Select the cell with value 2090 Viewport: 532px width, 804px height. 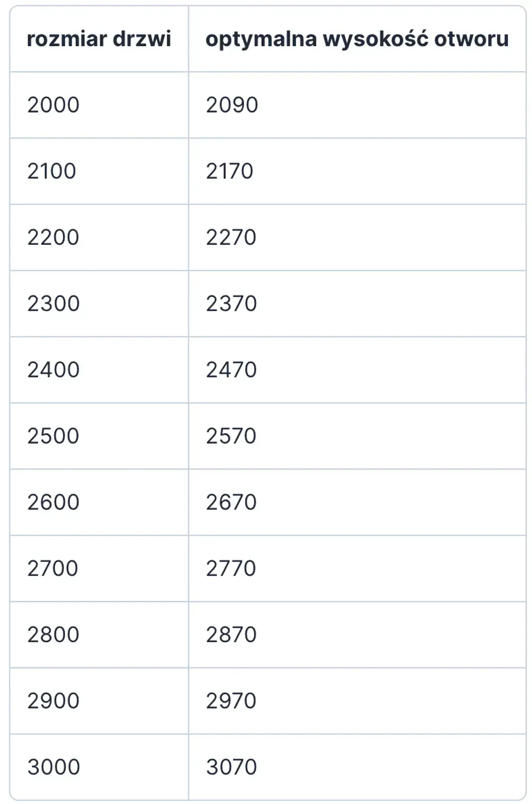tap(232, 105)
